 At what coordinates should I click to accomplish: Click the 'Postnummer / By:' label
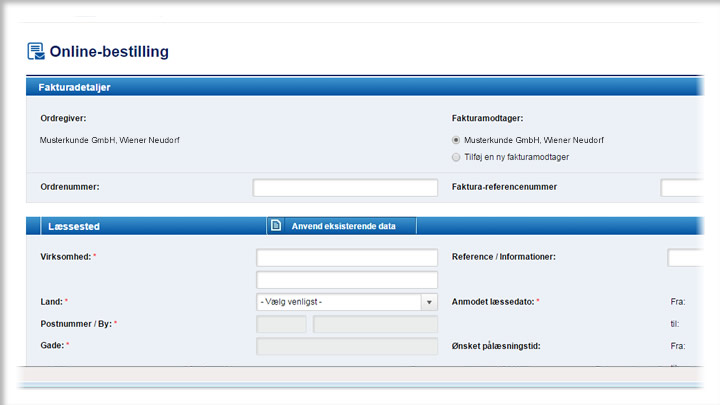[x=76, y=324]
